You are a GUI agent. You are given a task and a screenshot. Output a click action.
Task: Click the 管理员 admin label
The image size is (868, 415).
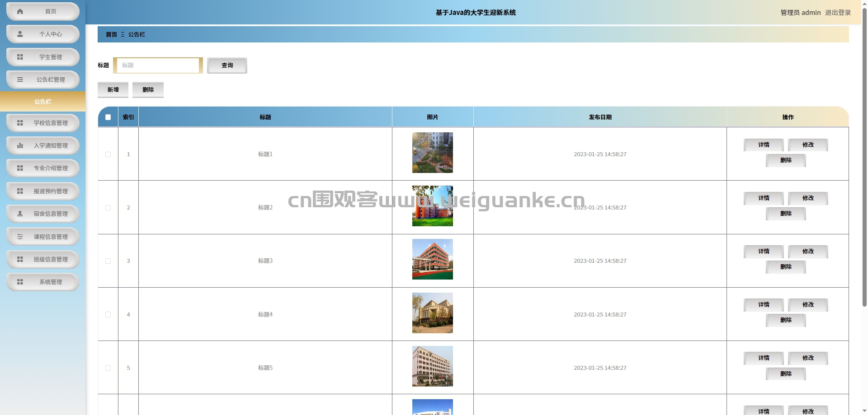[800, 13]
